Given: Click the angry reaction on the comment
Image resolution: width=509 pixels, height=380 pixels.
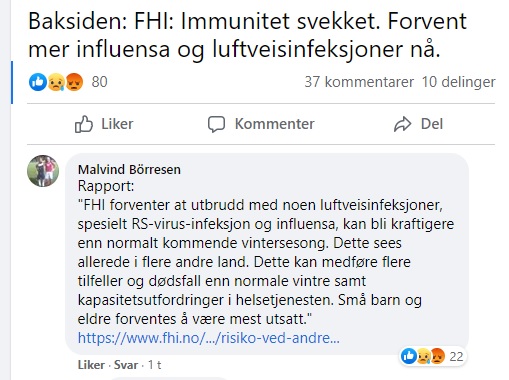Looking at the screenshot, I should coord(438,356).
